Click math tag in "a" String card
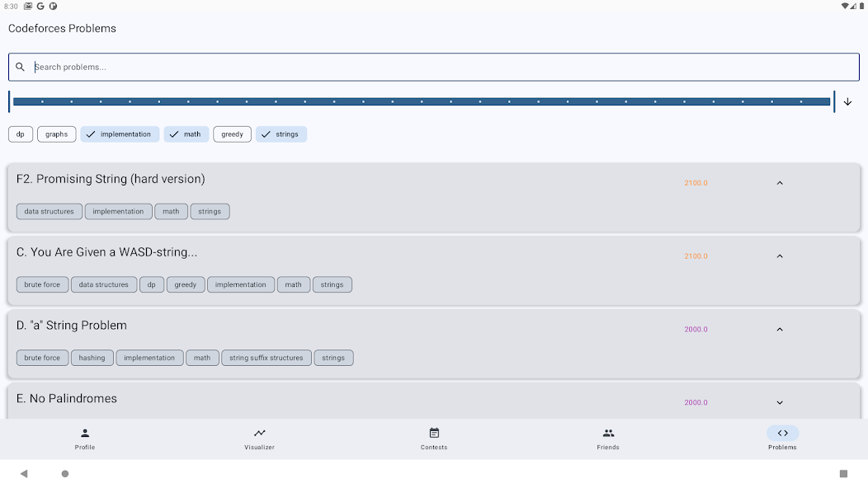This screenshot has width=868, height=488. point(202,358)
